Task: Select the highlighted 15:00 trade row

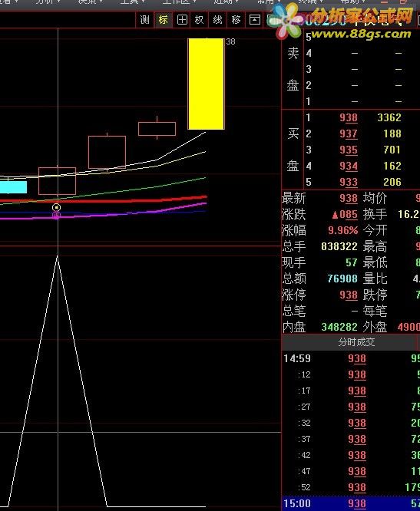Action: 351,503
